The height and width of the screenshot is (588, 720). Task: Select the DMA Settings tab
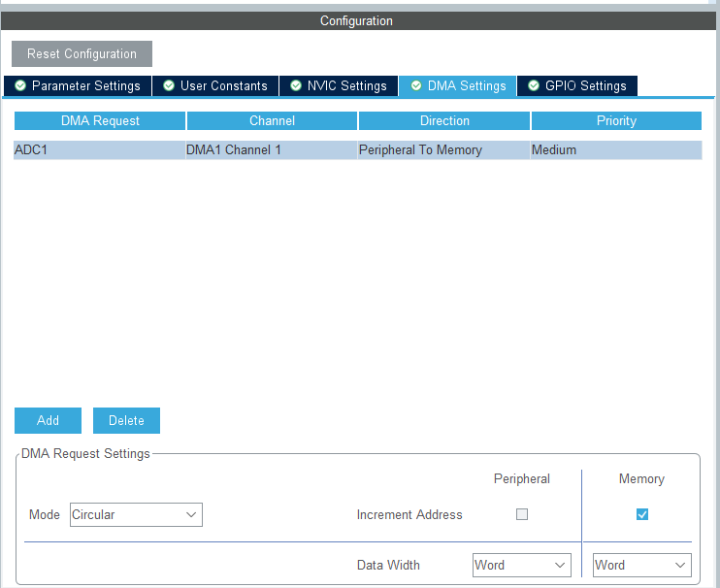[x=458, y=85]
